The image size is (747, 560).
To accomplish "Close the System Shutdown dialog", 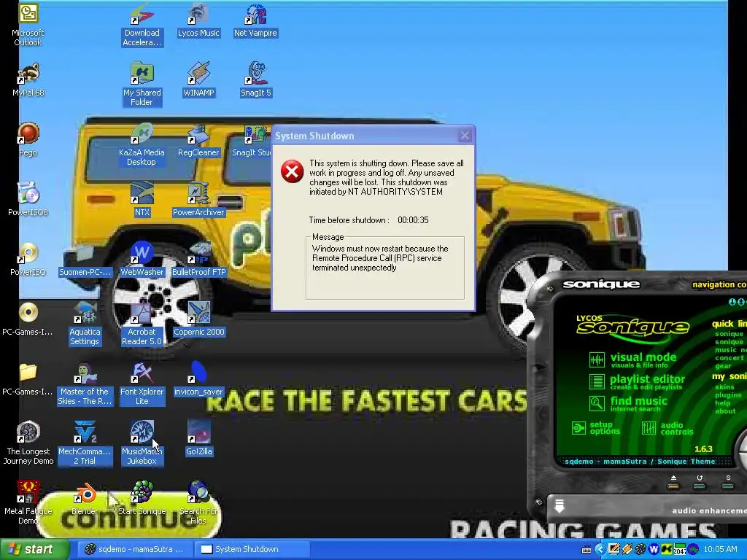I will pos(465,136).
